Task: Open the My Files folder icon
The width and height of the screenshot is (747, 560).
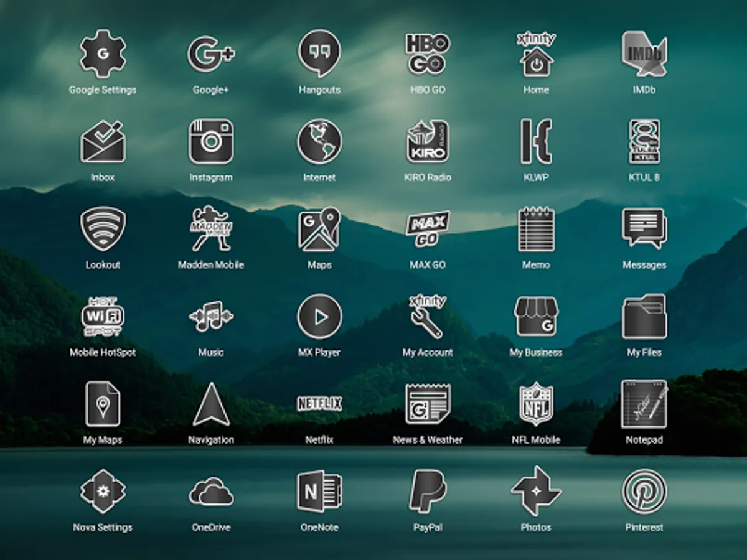Action: (x=644, y=317)
